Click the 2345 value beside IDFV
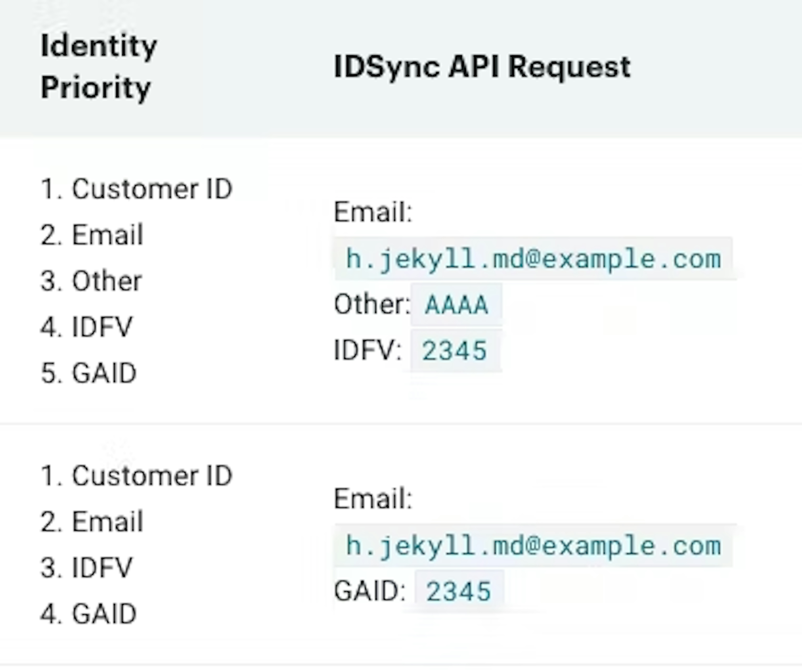This screenshot has height=672, width=802. (x=454, y=349)
